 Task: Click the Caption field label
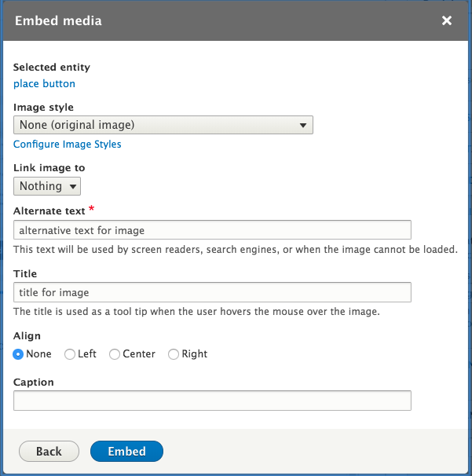pyautogui.click(x=34, y=382)
